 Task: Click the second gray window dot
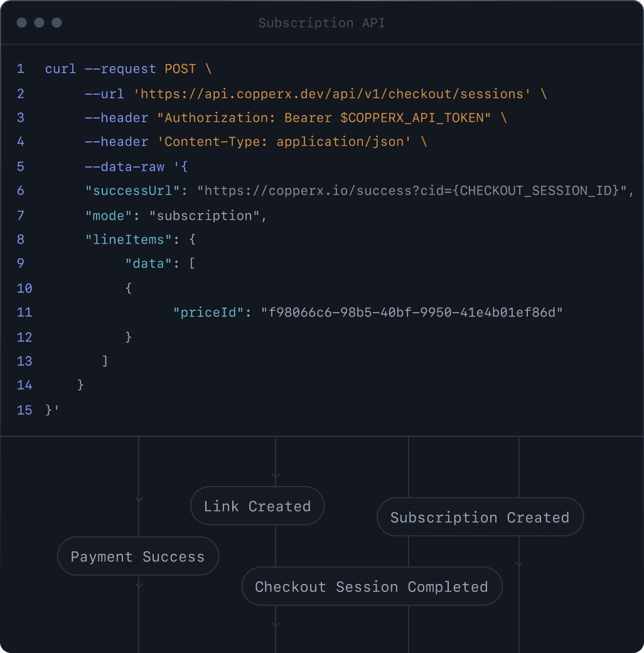(39, 23)
